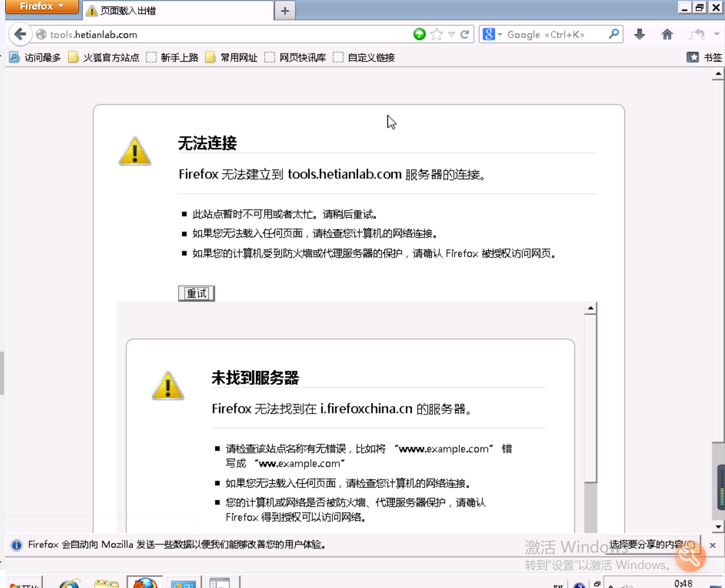This screenshot has height=588, width=725.
Task: Open the 访问最多 bookmarks folder
Action: click(35, 57)
